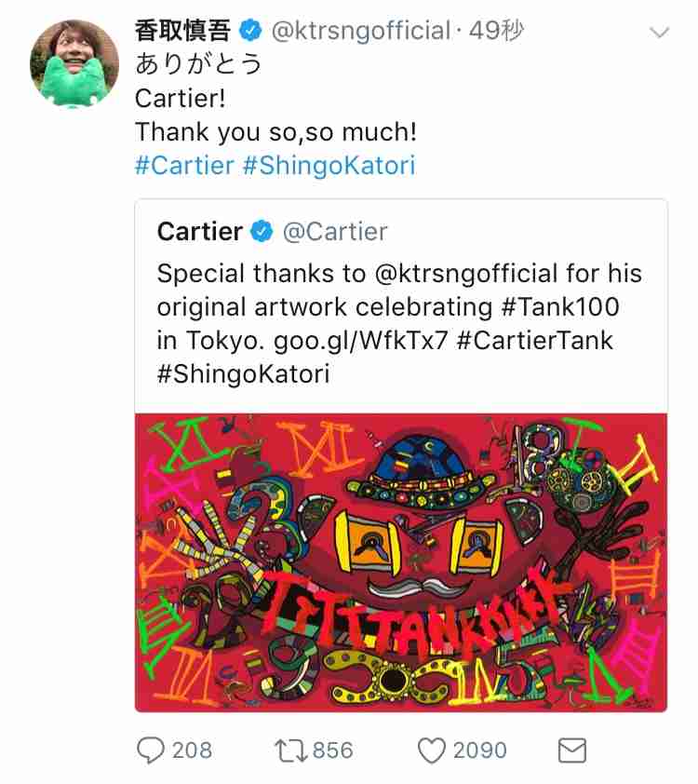The height and width of the screenshot is (784, 698).
Task: Open the tweet options chevron menu
Action: pos(659,33)
